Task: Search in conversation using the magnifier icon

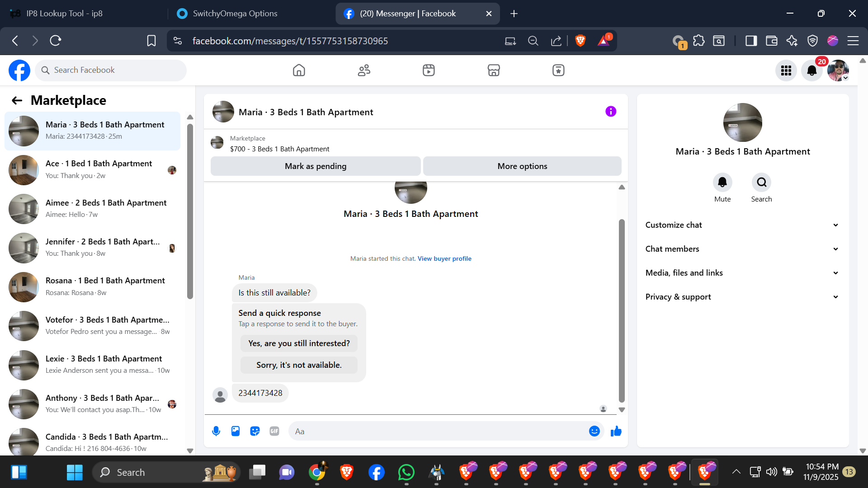Action: coord(762,182)
